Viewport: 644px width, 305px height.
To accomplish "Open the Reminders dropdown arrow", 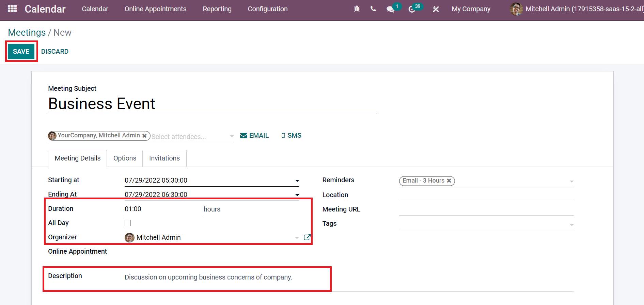I will 571,181.
